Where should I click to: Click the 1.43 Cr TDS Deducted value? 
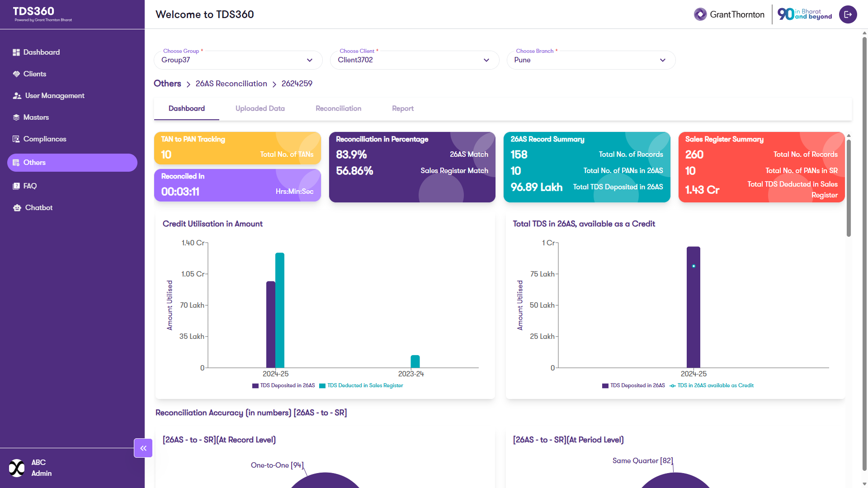pos(702,190)
